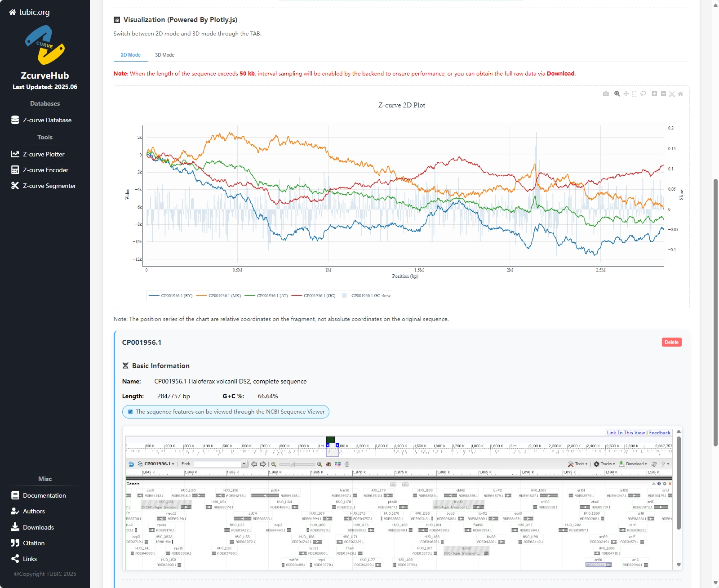The width and height of the screenshot is (719, 588).
Task: Zoom out in the Sequence Viewer
Action: 274,464
